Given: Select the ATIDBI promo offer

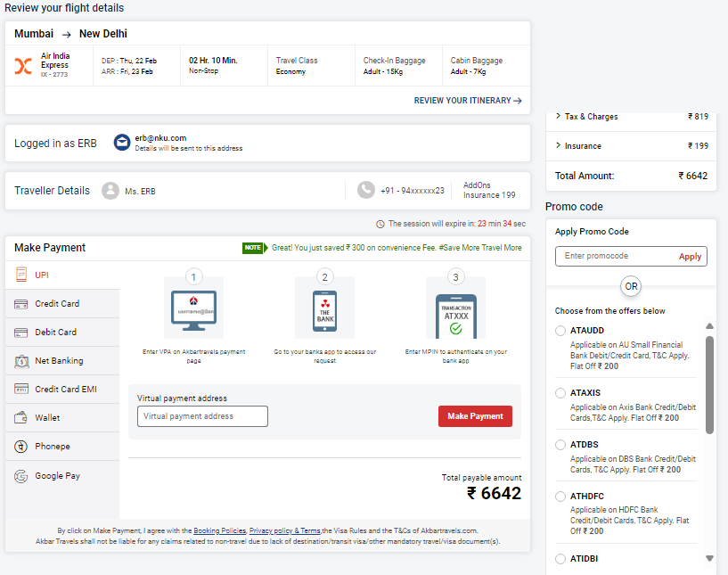Looking at the screenshot, I should tap(560, 559).
